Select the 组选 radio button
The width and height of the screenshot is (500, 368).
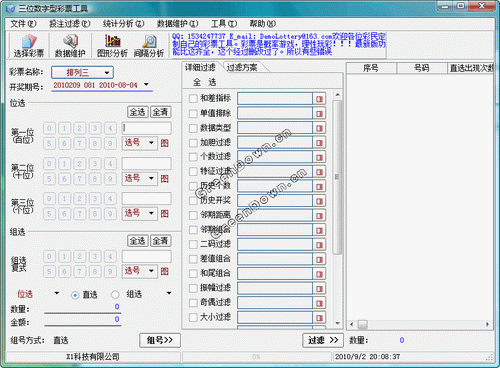[115, 295]
